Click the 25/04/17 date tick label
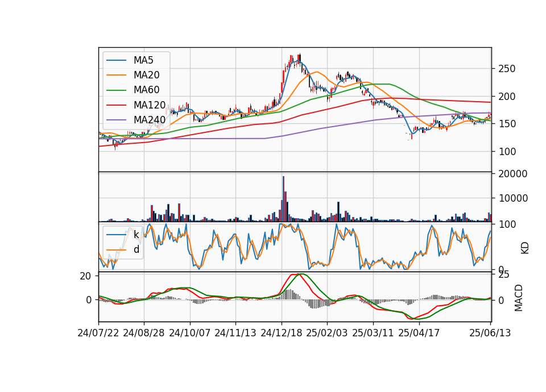Screen dimensions: 546x392 point(419,333)
